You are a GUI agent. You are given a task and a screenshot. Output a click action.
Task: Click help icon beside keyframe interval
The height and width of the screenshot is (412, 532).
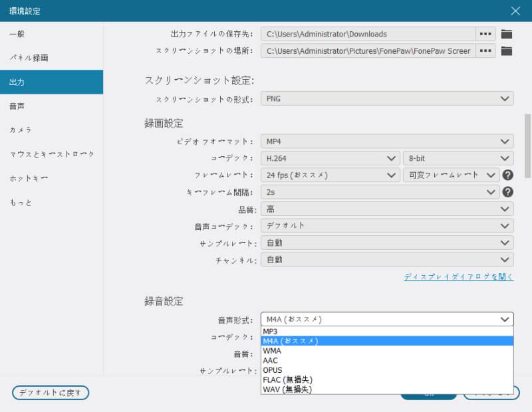(x=507, y=192)
